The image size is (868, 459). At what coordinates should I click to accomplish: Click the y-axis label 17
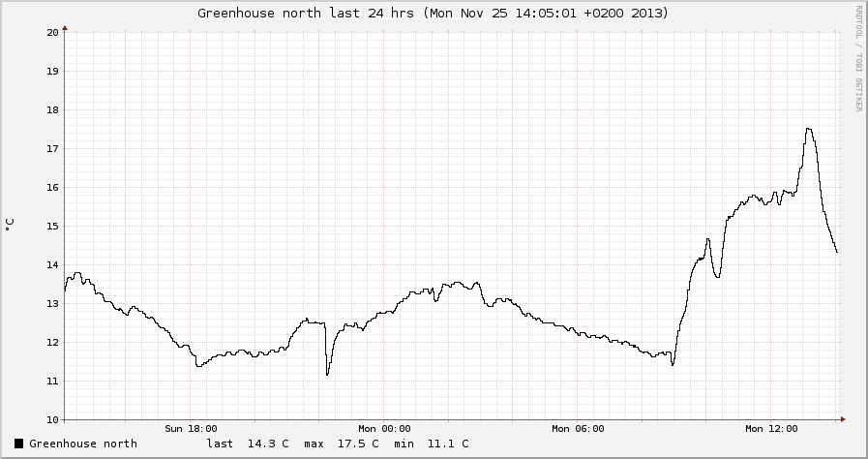point(52,148)
